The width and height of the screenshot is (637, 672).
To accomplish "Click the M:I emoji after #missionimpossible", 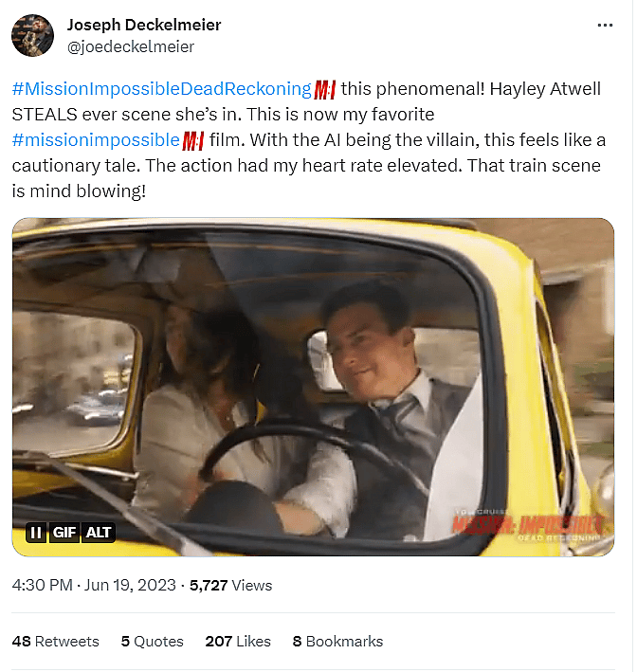I will coord(193,140).
